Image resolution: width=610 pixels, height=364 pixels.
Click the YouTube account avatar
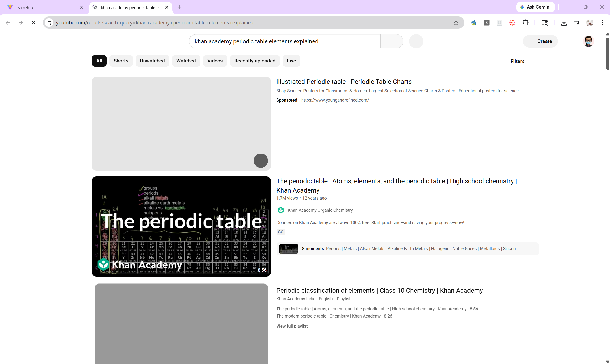(x=588, y=41)
